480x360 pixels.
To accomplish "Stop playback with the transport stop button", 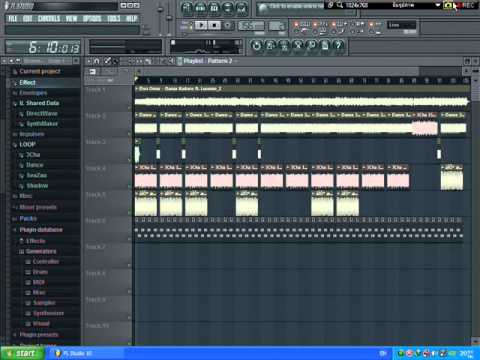I will click(214, 25).
